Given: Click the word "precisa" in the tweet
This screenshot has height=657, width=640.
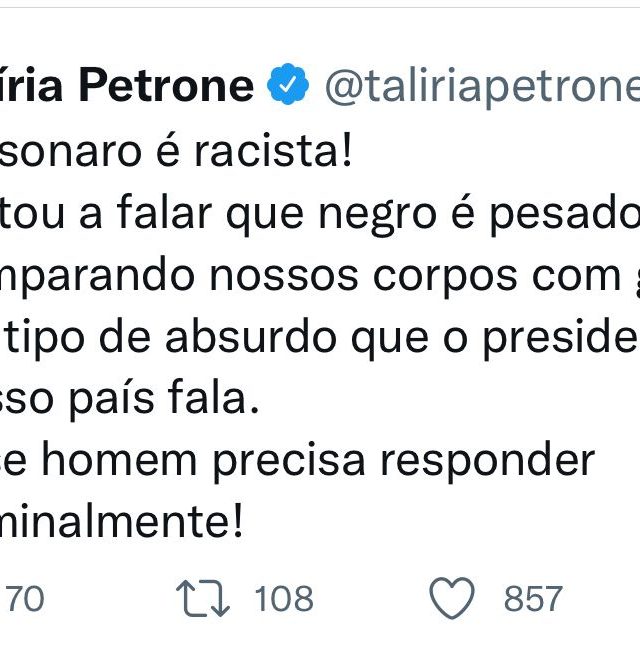Looking at the screenshot, I should tap(289, 463).
